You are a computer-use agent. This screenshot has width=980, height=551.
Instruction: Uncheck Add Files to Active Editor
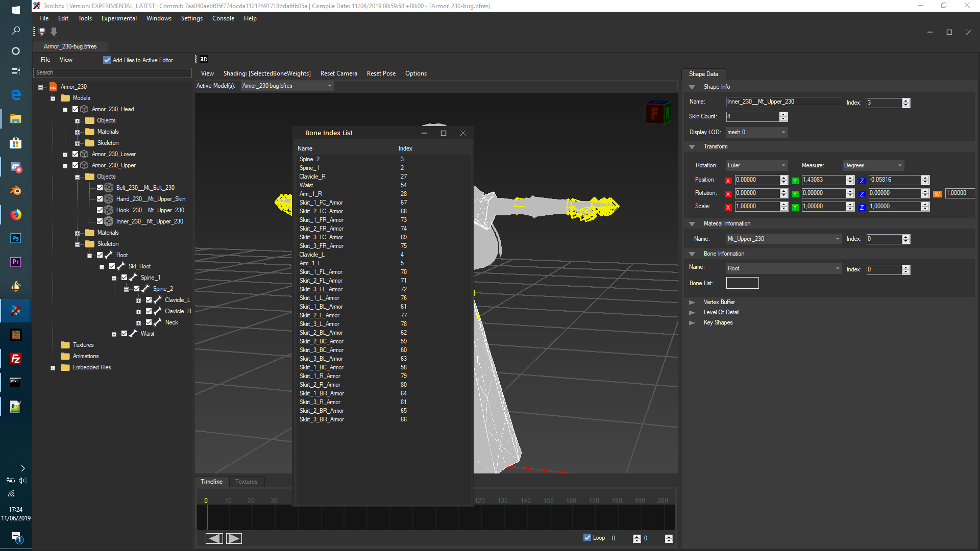tap(107, 60)
